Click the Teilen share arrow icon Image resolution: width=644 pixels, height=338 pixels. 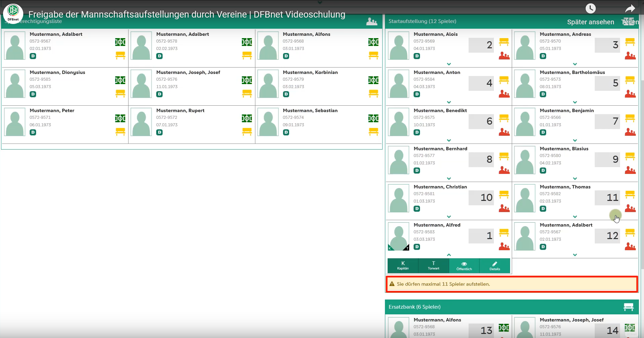tap(630, 8)
